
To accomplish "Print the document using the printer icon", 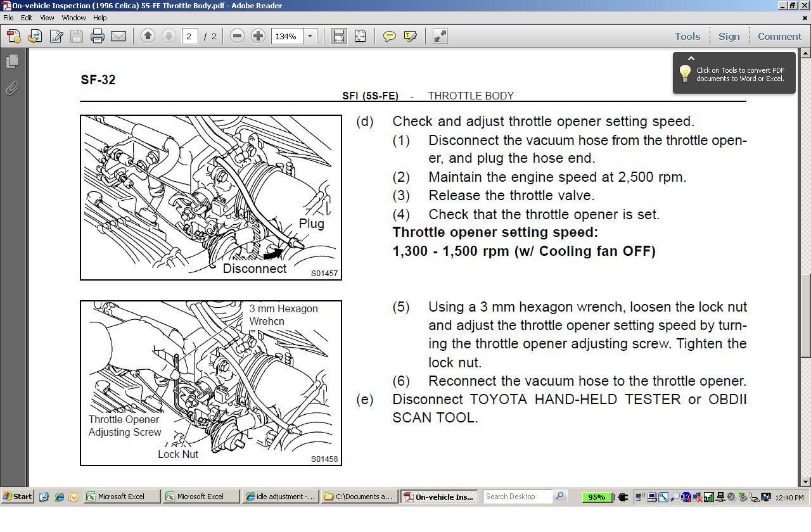I will 97,36.
